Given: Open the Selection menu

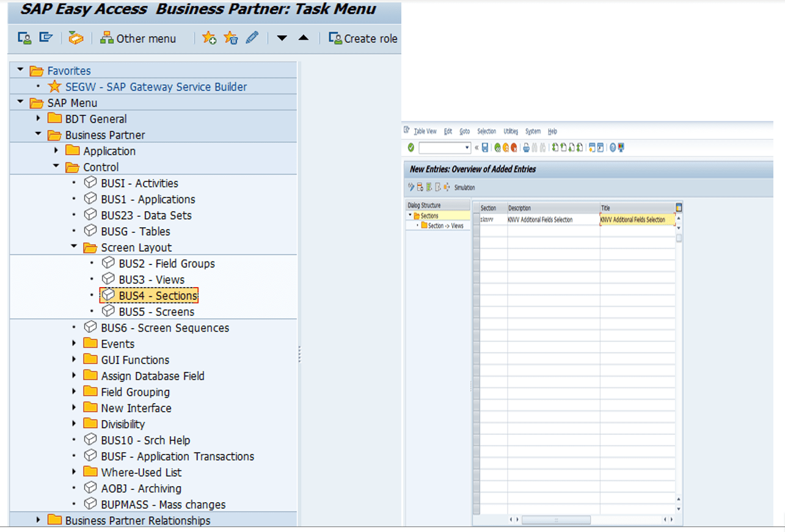Looking at the screenshot, I should [x=486, y=131].
